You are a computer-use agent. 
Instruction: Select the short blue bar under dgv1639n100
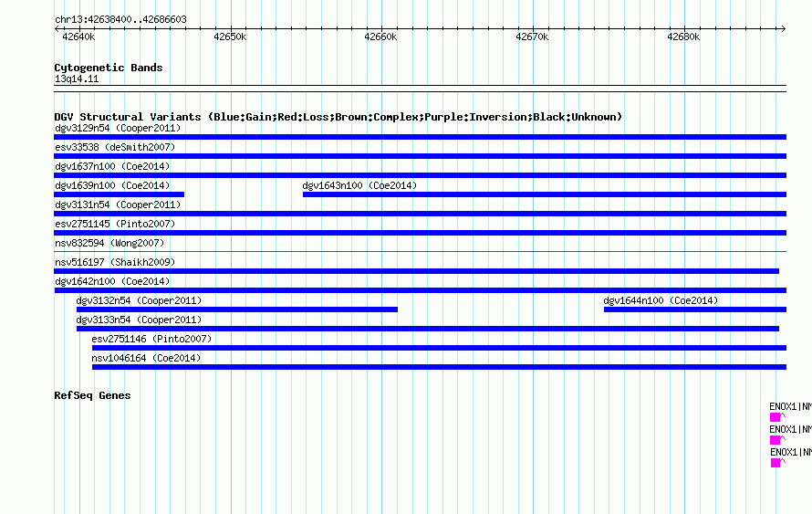(x=120, y=194)
